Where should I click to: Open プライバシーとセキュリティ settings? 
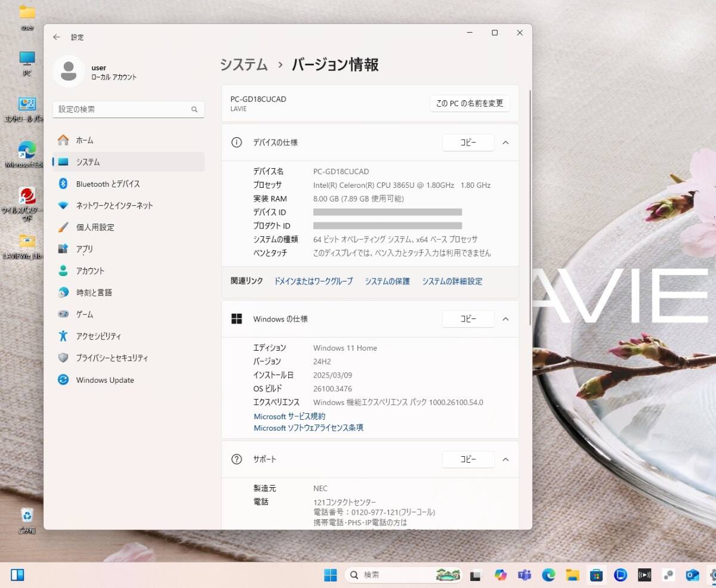click(x=129, y=358)
